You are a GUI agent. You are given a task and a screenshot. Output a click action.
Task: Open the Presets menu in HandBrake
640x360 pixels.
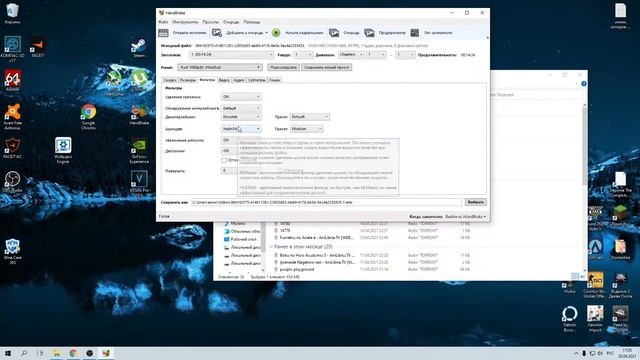tap(211, 22)
